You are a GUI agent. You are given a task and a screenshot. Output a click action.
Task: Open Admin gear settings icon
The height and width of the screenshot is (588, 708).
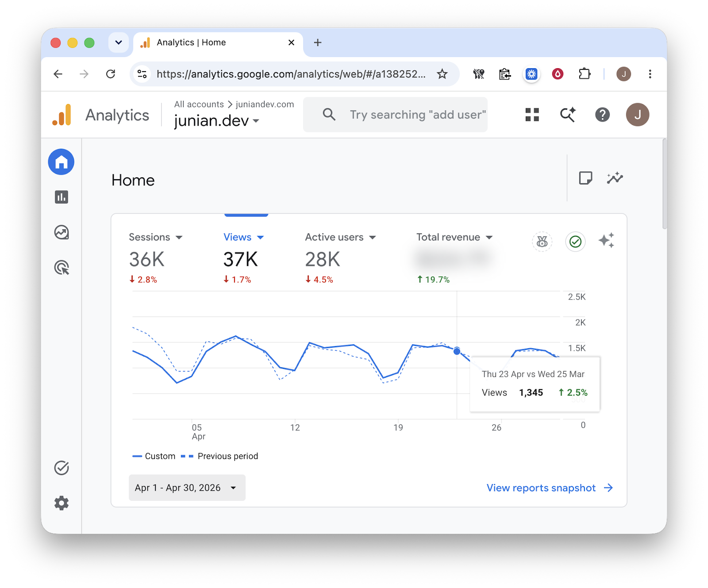tap(62, 503)
